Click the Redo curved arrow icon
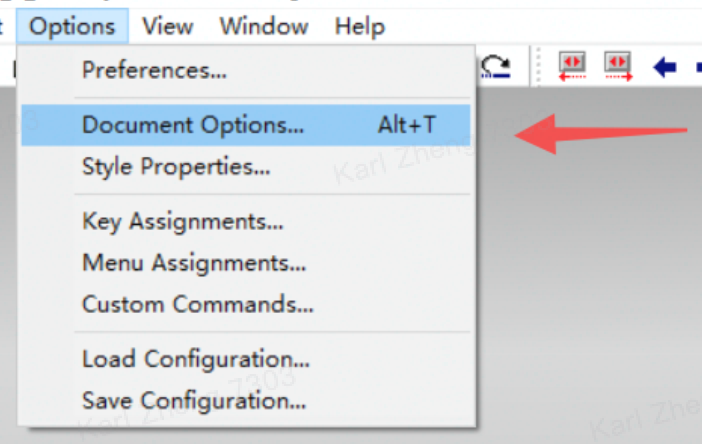 [x=496, y=67]
